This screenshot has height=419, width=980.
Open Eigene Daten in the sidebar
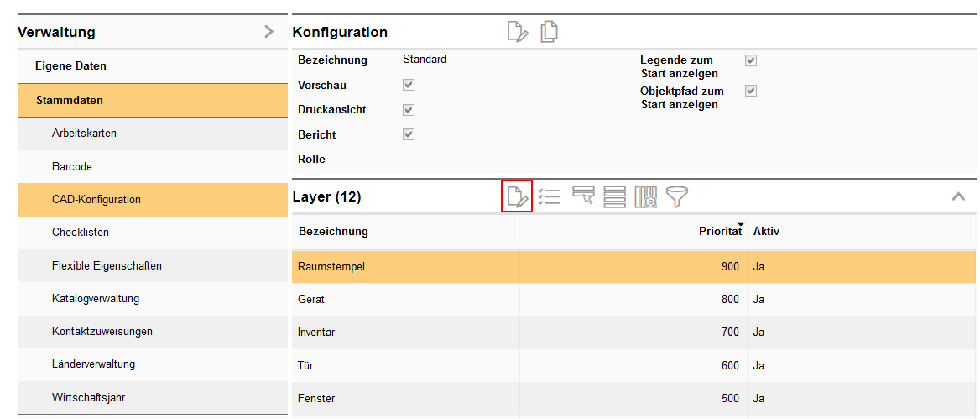tap(70, 65)
